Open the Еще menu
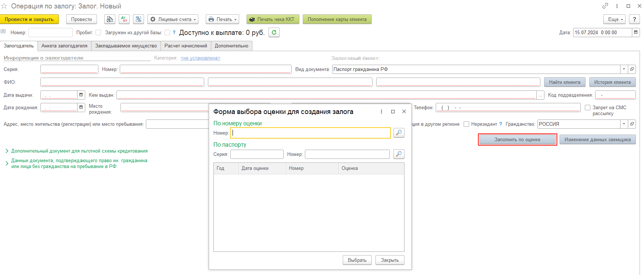644x275 pixels. (614, 19)
